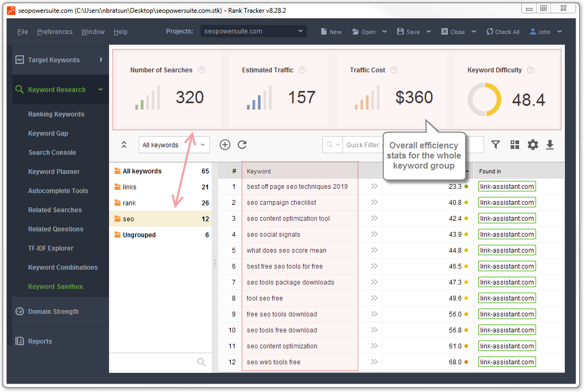Select the rank keyword group
Viewport: 584px width, 392px height.
[161, 203]
